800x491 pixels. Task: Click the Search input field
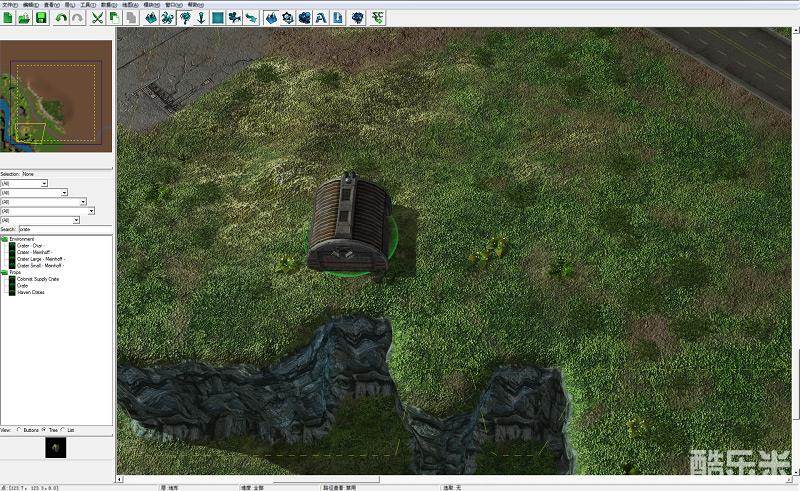click(x=65, y=229)
